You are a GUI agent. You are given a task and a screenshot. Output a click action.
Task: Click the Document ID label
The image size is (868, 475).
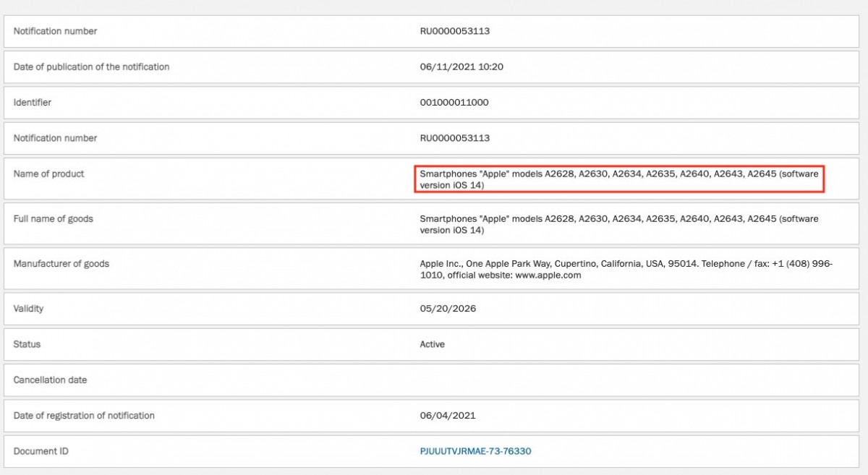tap(41, 451)
